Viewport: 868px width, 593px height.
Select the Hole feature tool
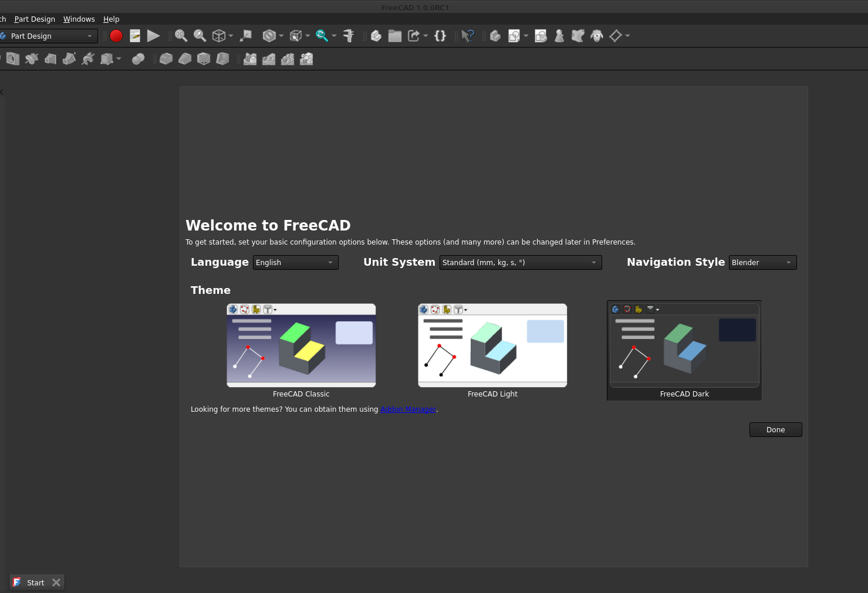[x=13, y=59]
